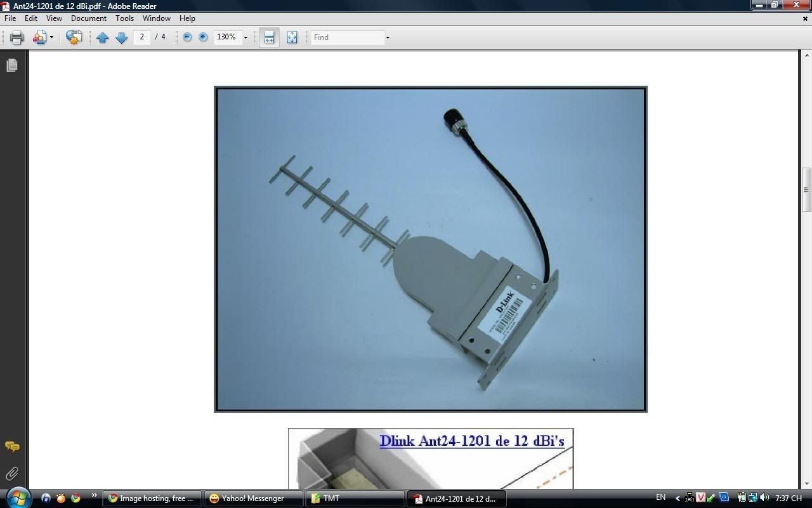Go to previous page with up arrow
The image size is (812, 508).
point(102,37)
